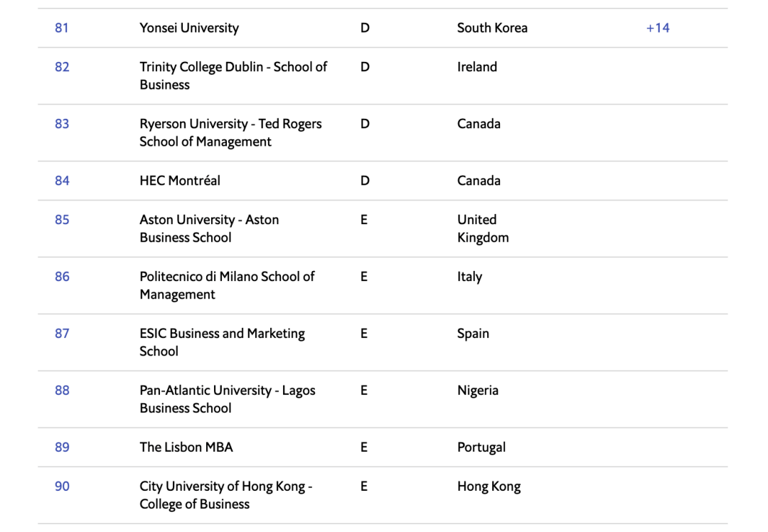Image resolution: width=768 pixels, height=532 pixels.
Task: Select the HEC Montréal row name
Action: point(180,181)
